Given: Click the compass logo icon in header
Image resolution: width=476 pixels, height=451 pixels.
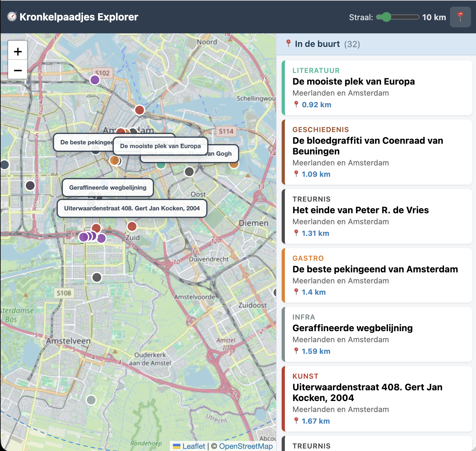Looking at the screenshot, I should click(x=12, y=17).
